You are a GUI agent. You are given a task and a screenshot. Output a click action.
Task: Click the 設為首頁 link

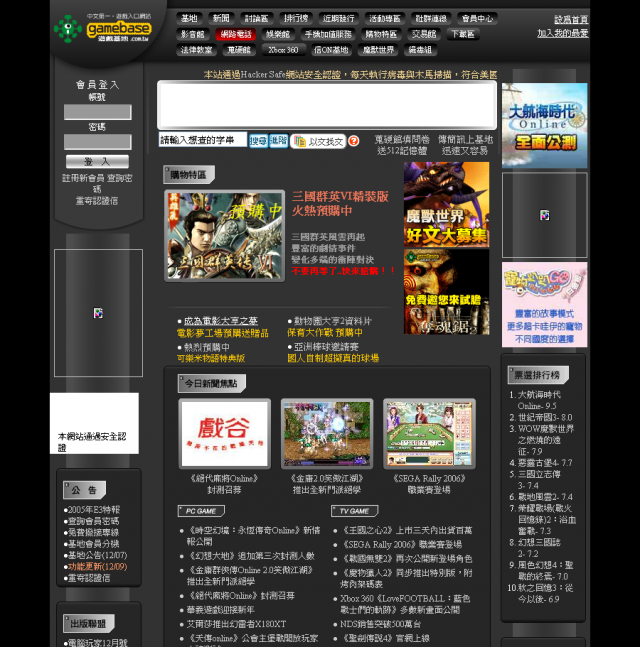[x=571, y=19]
